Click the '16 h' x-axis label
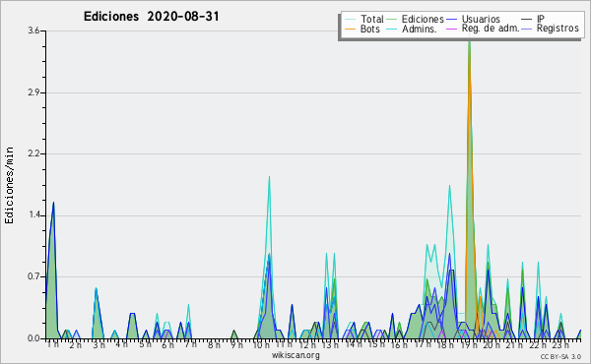Image resolution: width=591 pixels, height=364 pixels. click(x=399, y=344)
